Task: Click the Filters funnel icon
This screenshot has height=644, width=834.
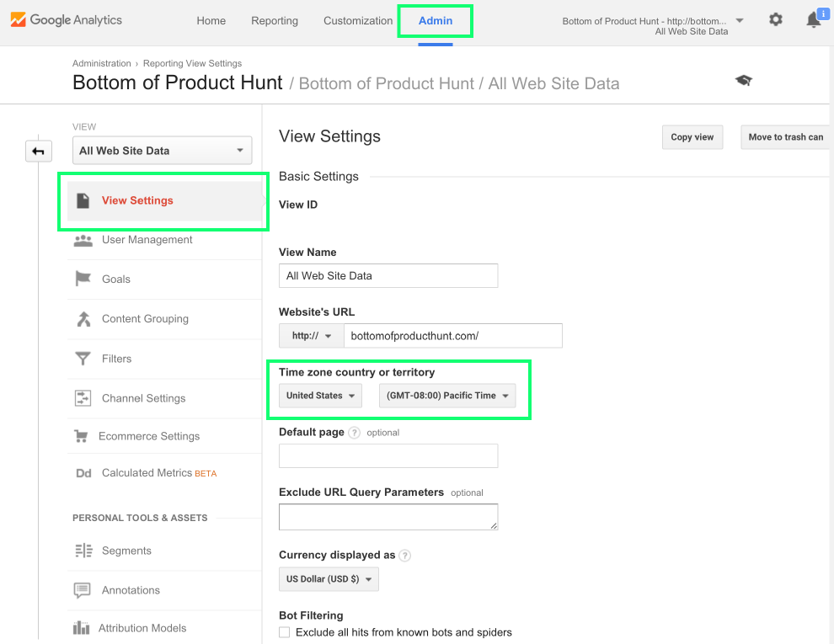Action: coord(83,359)
